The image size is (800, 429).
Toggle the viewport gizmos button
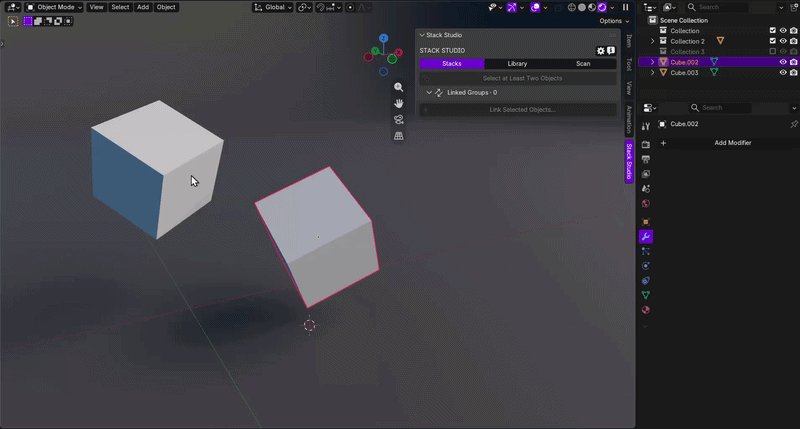pyautogui.click(x=511, y=7)
